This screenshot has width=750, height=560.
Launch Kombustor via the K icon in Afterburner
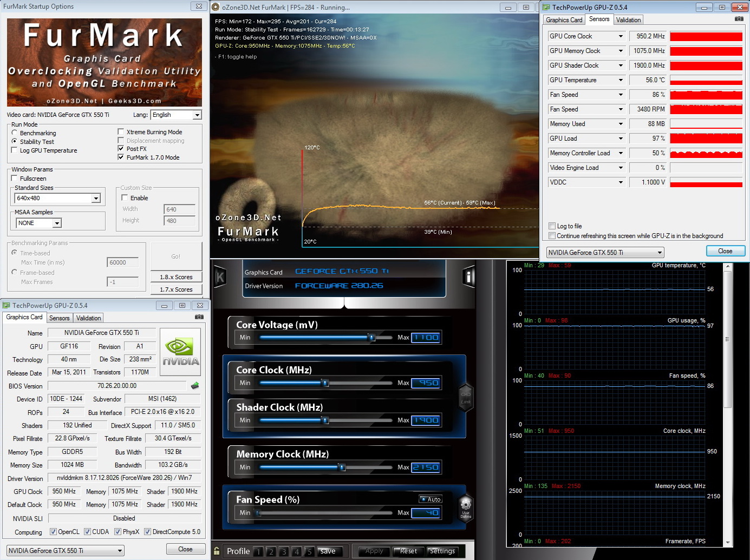pyautogui.click(x=220, y=278)
